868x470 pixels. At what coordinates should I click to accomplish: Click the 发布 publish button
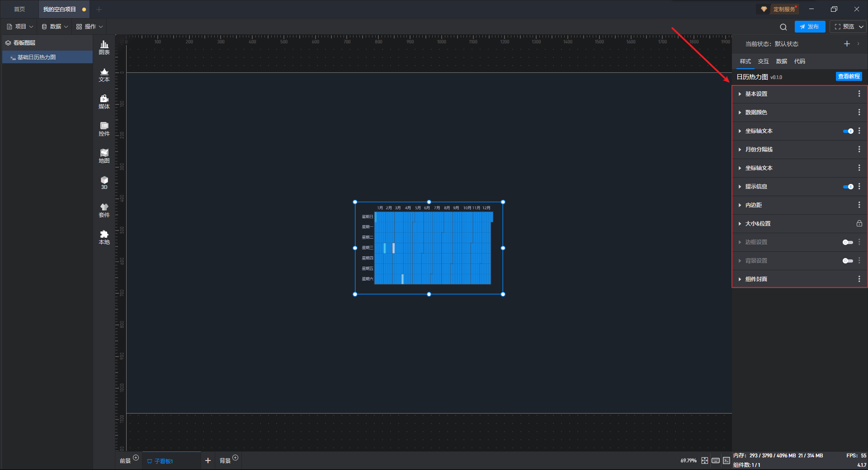point(810,27)
